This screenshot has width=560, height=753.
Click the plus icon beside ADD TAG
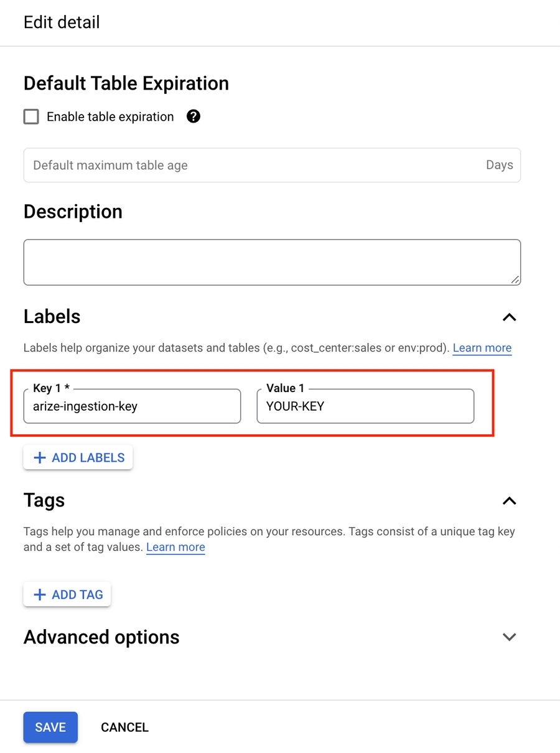pos(40,595)
